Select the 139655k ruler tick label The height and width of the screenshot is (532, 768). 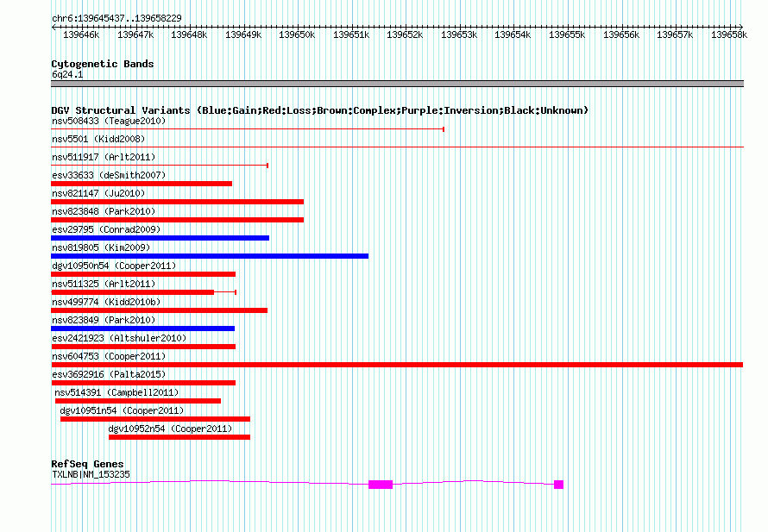567,34
